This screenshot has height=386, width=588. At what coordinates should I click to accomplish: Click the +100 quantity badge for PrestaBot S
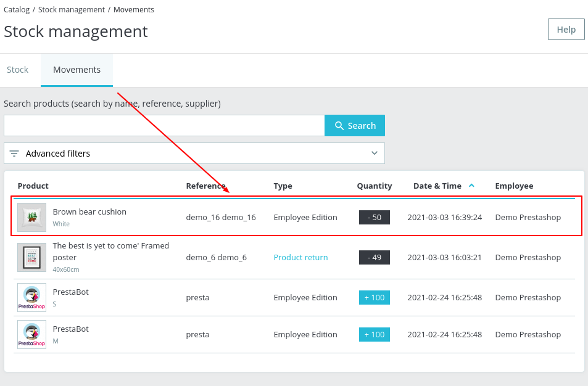374,297
